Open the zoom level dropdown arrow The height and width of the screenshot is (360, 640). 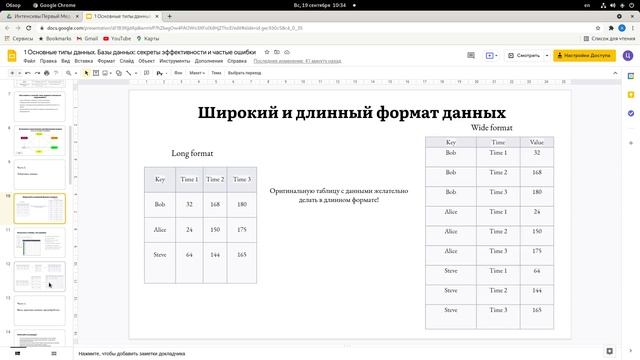pyautogui.click(x=76, y=73)
